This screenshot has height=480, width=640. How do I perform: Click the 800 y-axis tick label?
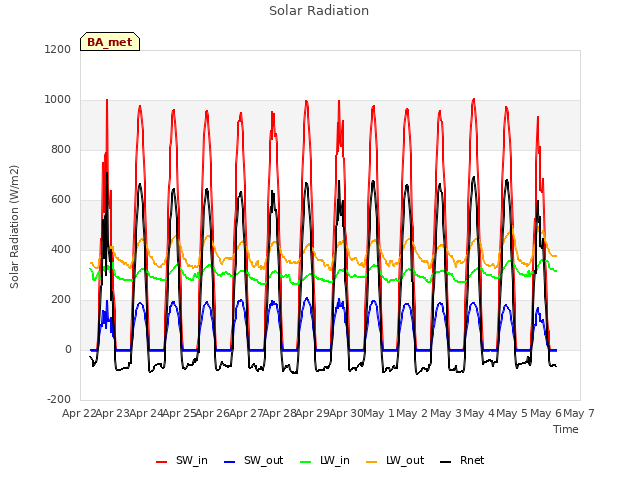tap(61, 149)
